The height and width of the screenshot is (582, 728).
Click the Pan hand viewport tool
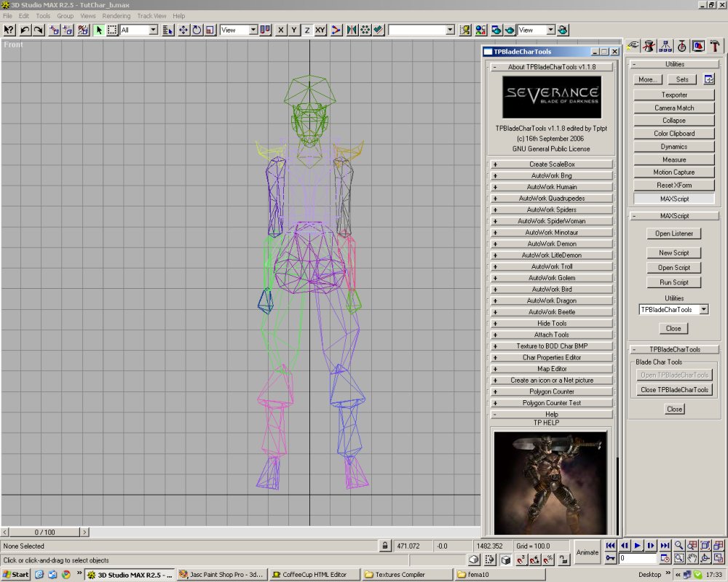[x=692, y=558]
